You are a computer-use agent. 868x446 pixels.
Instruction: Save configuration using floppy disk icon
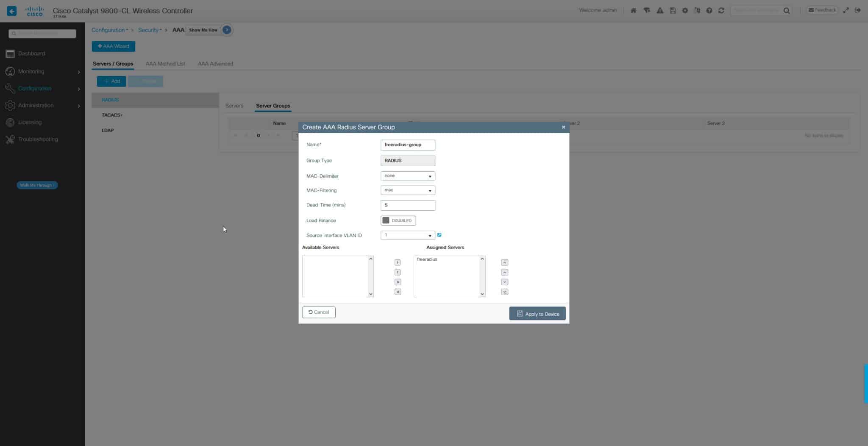(673, 11)
